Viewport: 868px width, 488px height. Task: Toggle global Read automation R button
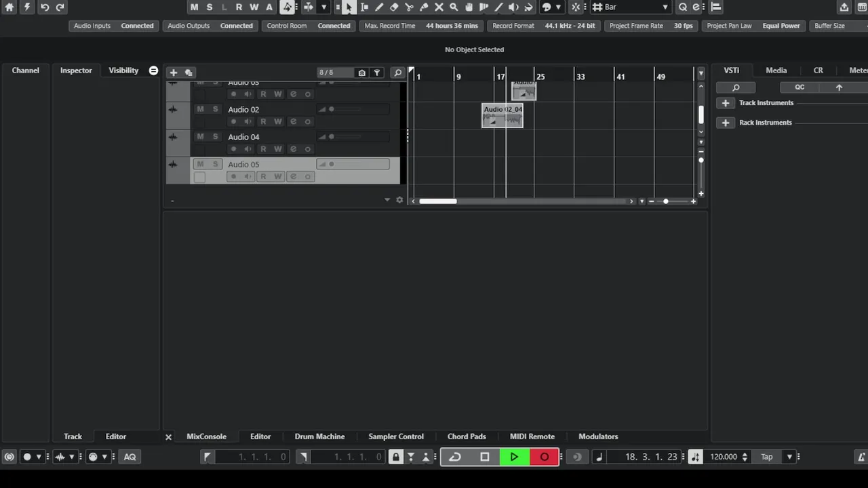(239, 7)
